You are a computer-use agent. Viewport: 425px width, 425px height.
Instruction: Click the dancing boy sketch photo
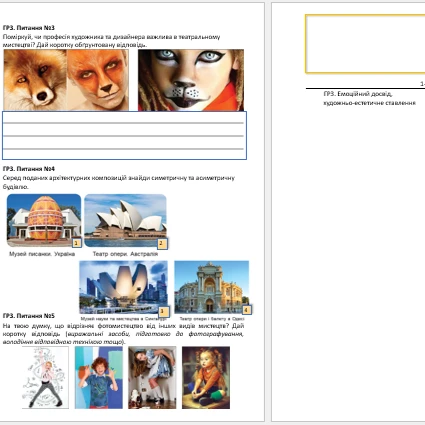tap(46, 377)
